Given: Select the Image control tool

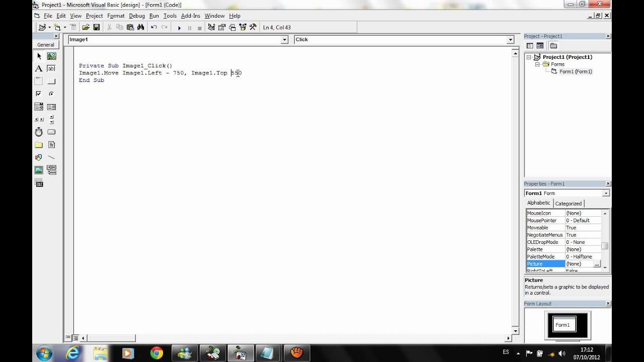Looking at the screenshot, I should tap(39, 170).
